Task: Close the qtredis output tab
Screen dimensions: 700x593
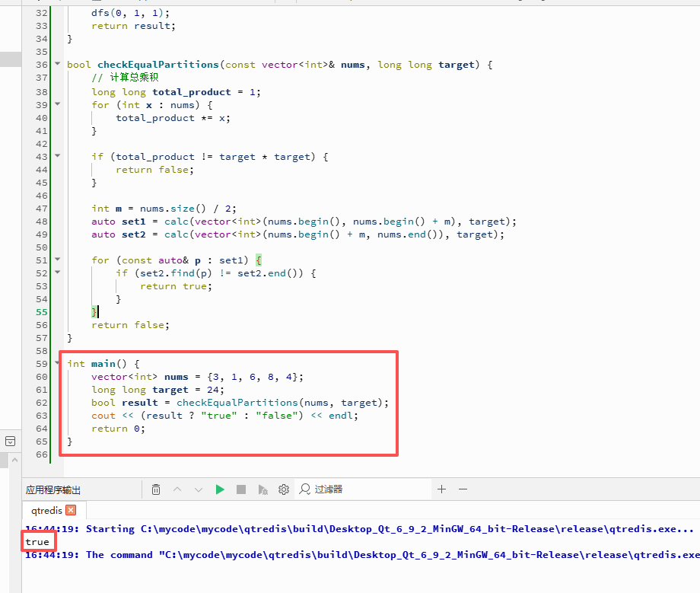Action: (x=71, y=510)
